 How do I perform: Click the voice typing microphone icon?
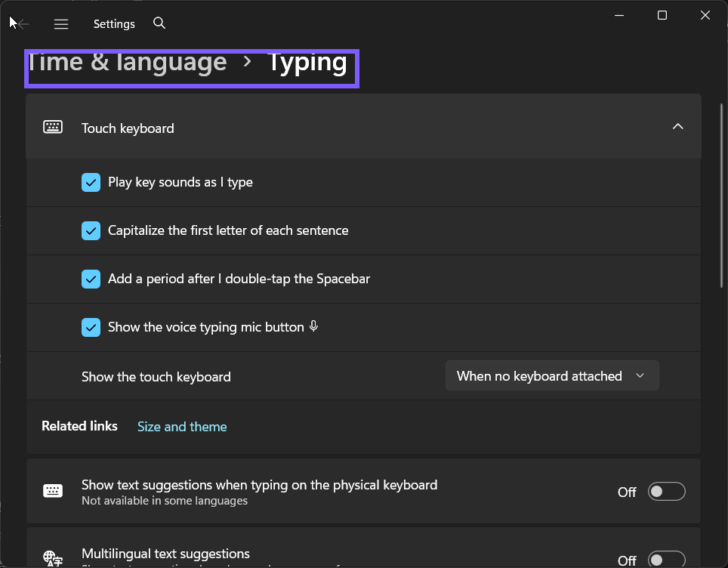coord(314,326)
